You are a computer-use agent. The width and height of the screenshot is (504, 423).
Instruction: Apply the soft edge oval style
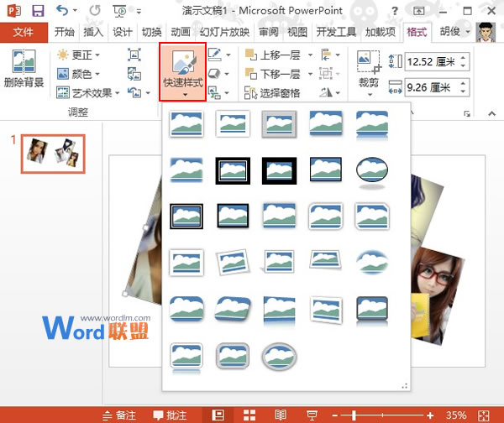[372, 262]
